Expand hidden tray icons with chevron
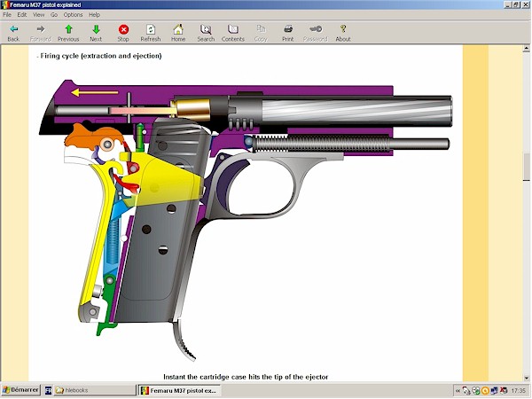The height and width of the screenshot is (399, 532). (458, 391)
